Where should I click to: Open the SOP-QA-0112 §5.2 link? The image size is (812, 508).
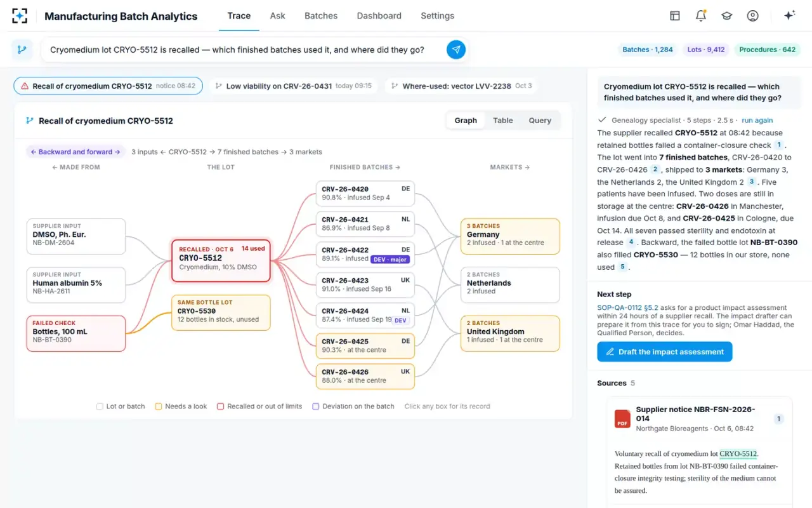point(627,308)
